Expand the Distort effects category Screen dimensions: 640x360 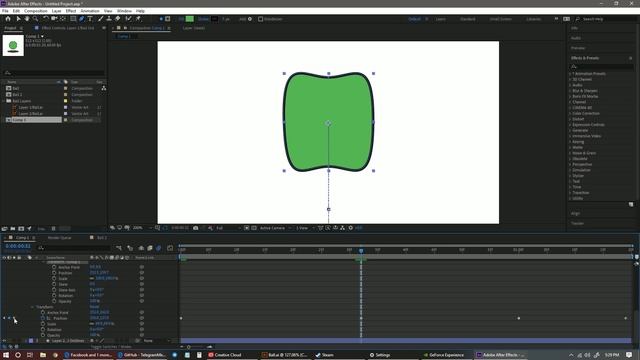[x=570, y=119]
